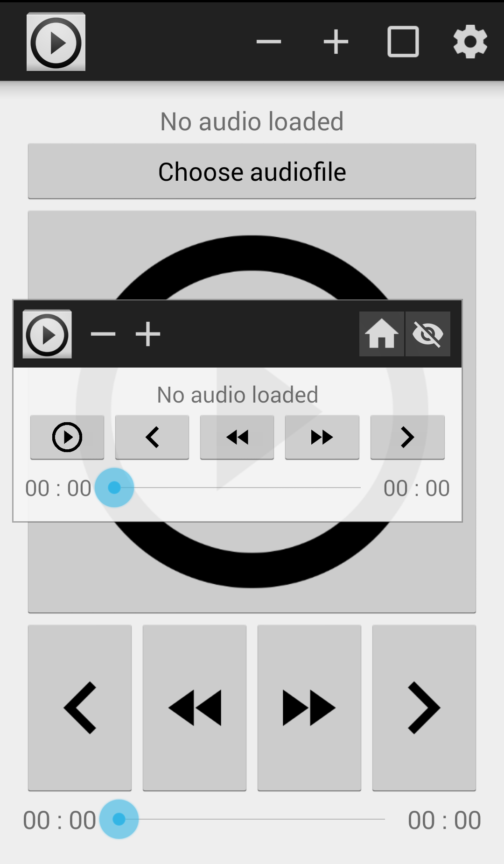
Task: Tap the large rewind button at bottom
Action: [x=195, y=708]
